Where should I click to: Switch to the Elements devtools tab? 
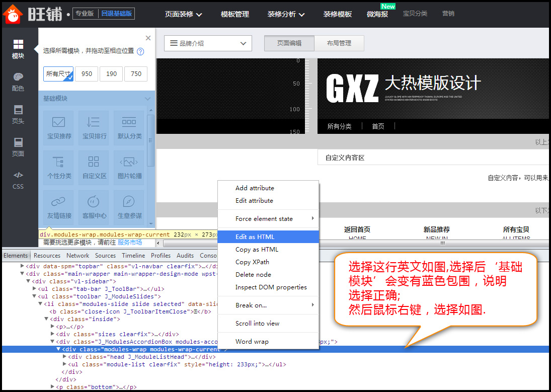pos(16,256)
